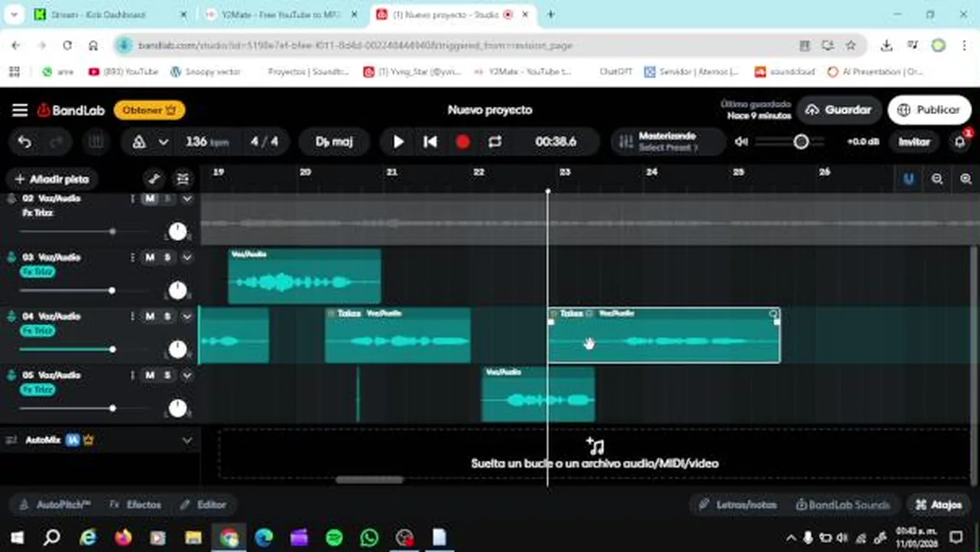
Task: Select the audio clip on track 05
Action: (x=538, y=394)
